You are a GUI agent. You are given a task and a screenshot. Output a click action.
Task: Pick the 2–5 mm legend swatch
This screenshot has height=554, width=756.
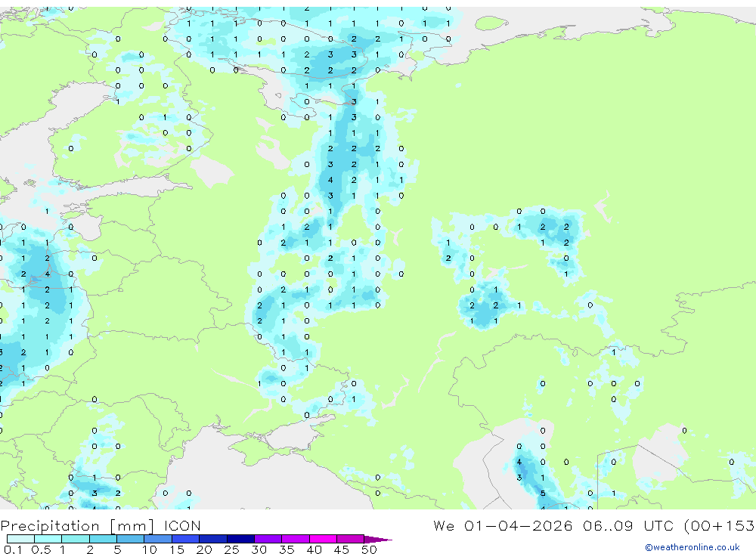(103, 539)
